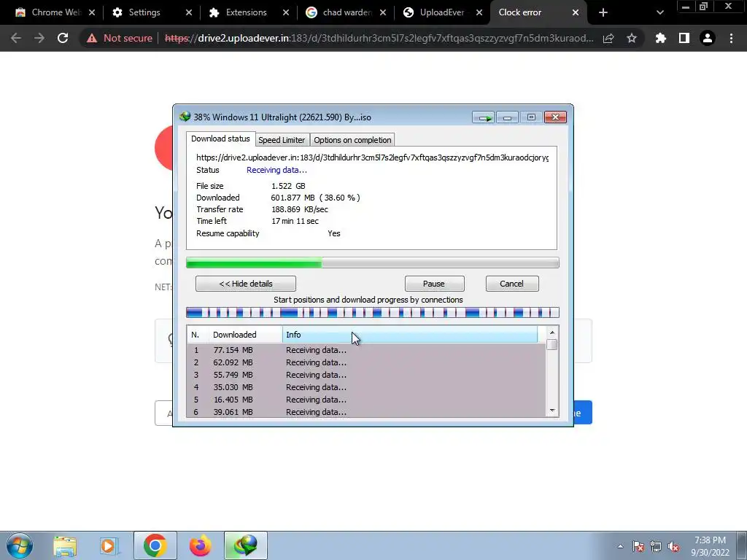747x560 pixels.
Task: Minimize the IDM download dialog
Action: (x=507, y=117)
